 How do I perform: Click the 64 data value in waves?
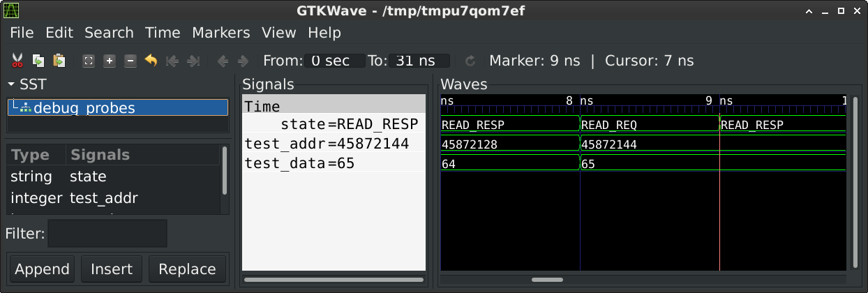point(449,164)
